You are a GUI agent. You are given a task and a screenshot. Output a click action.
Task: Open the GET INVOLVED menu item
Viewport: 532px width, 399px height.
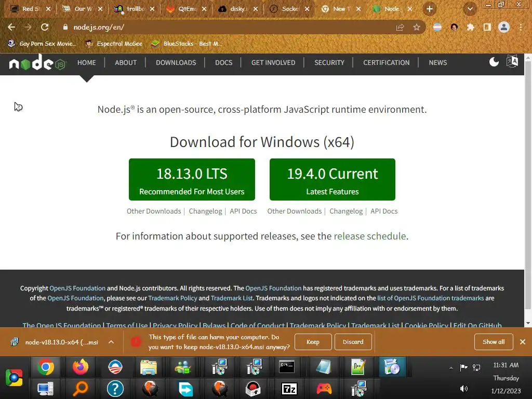point(273,62)
